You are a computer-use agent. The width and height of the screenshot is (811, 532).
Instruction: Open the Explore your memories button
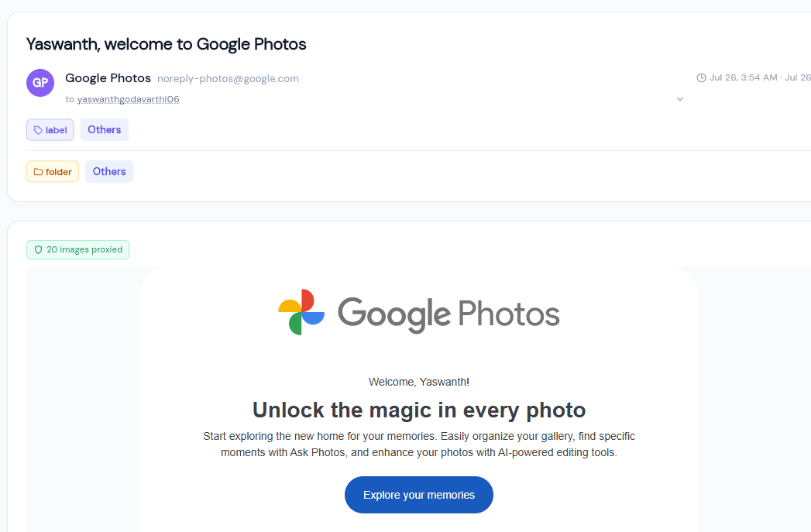419,495
